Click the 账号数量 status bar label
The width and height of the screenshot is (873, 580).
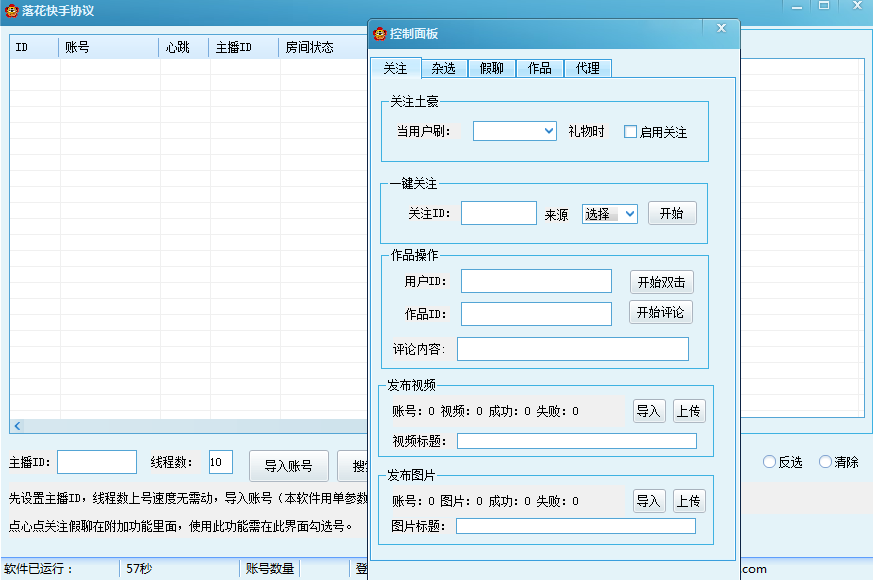(x=269, y=569)
